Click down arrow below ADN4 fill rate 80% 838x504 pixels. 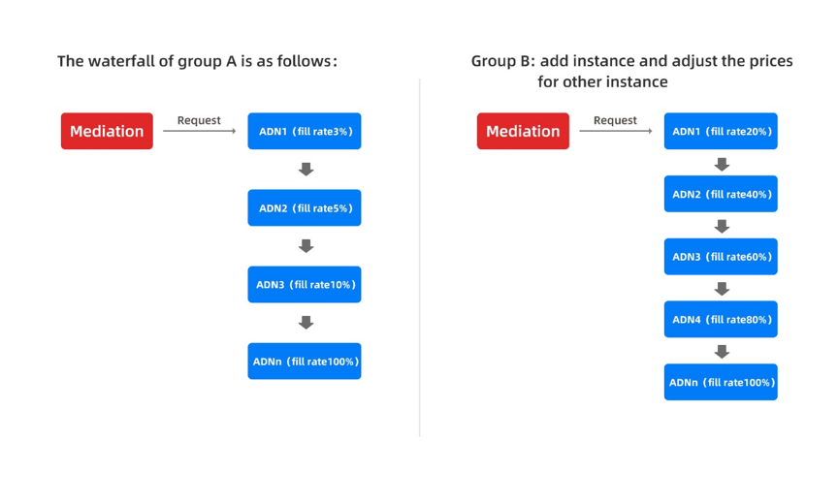[x=722, y=351]
